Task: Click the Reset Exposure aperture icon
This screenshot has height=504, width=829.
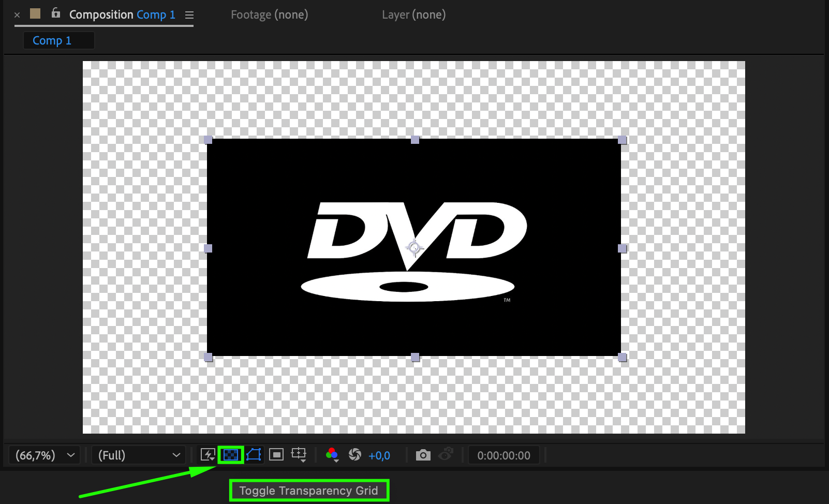Action: pos(355,455)
